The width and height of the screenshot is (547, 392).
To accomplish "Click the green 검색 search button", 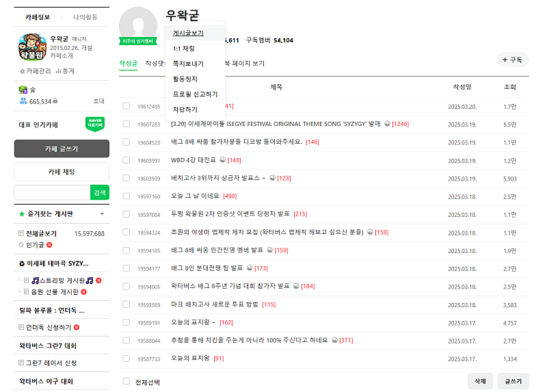I will tap(100, 193).
